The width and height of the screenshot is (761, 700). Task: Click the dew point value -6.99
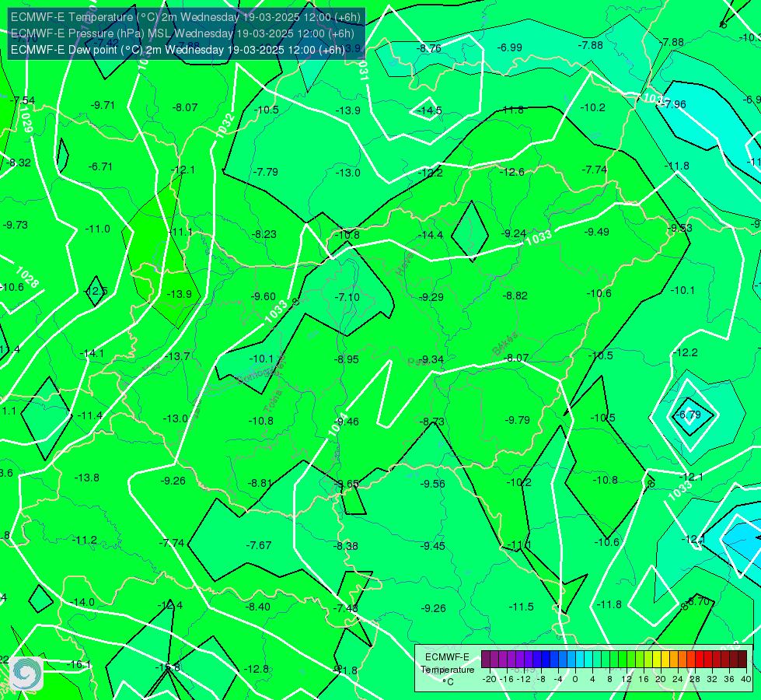510,47
